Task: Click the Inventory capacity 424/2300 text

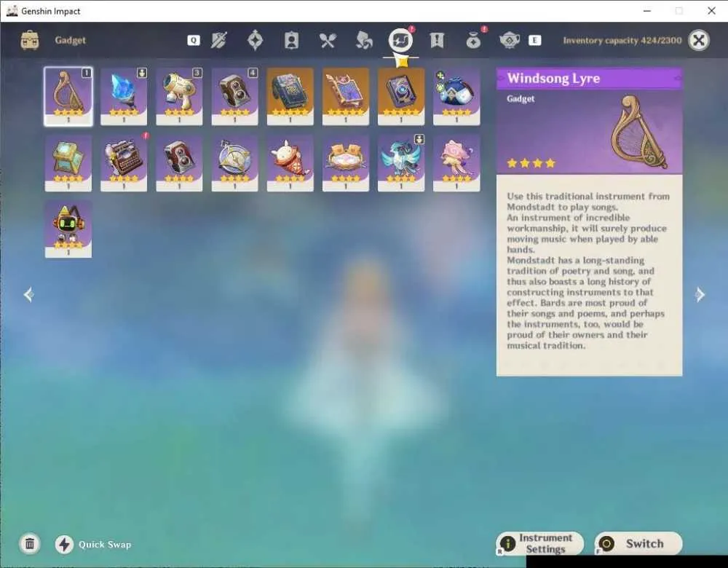Action: point(622,40)
